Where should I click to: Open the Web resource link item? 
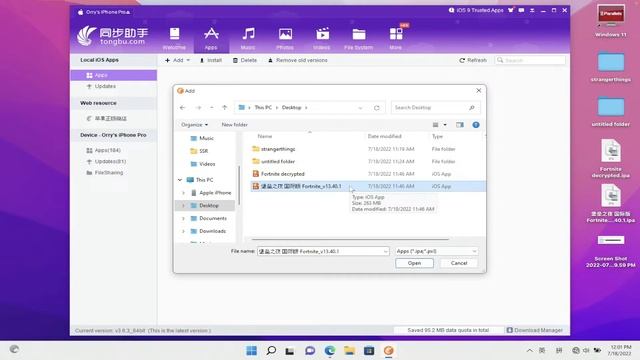(107, 118)
